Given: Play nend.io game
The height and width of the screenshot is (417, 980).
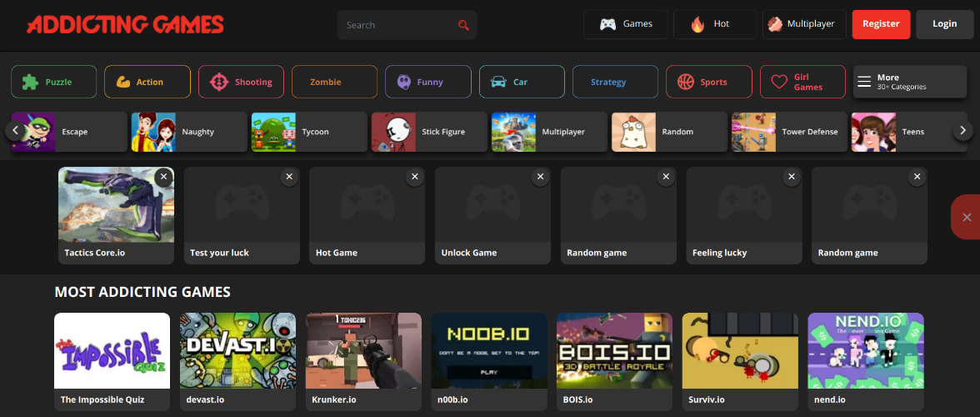Looking at the screenshot, I should tap(867, 361).
